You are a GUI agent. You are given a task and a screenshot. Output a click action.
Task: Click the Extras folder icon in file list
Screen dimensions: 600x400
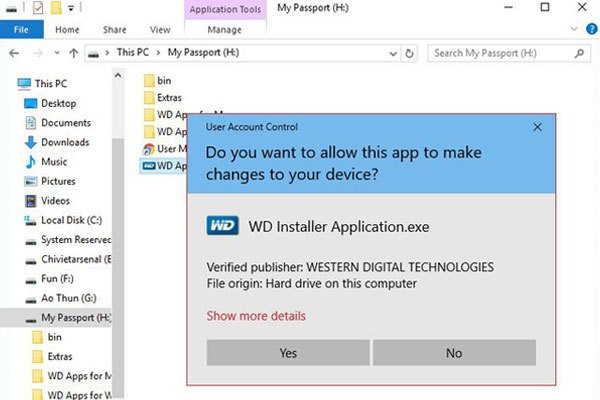click(149, 97)
